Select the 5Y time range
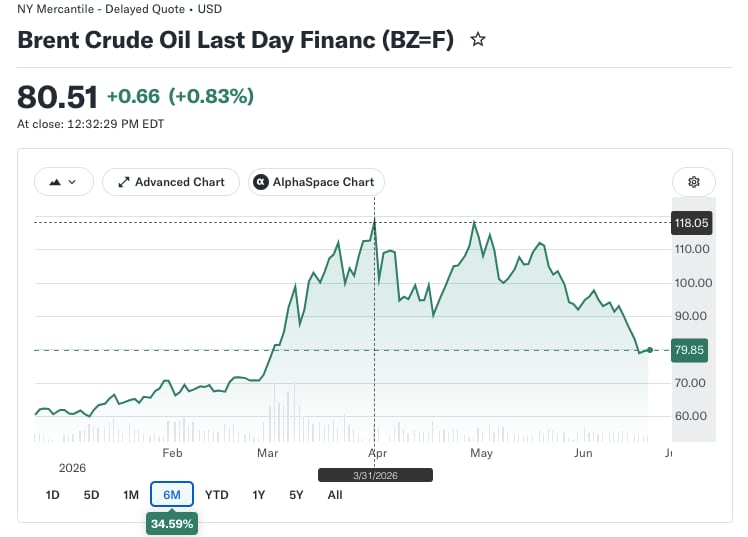The height and width of the screenshot is (537, 748). [x=296, y=495]
